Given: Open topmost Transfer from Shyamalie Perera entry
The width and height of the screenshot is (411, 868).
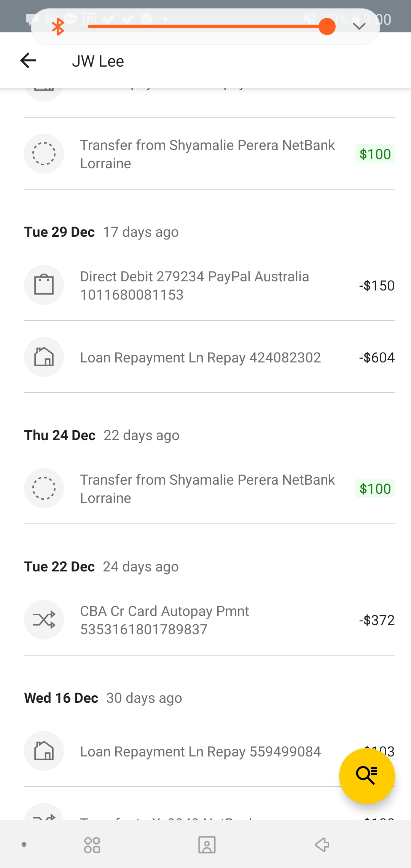Looking at the screenshot, I should (x=207, y=154).
